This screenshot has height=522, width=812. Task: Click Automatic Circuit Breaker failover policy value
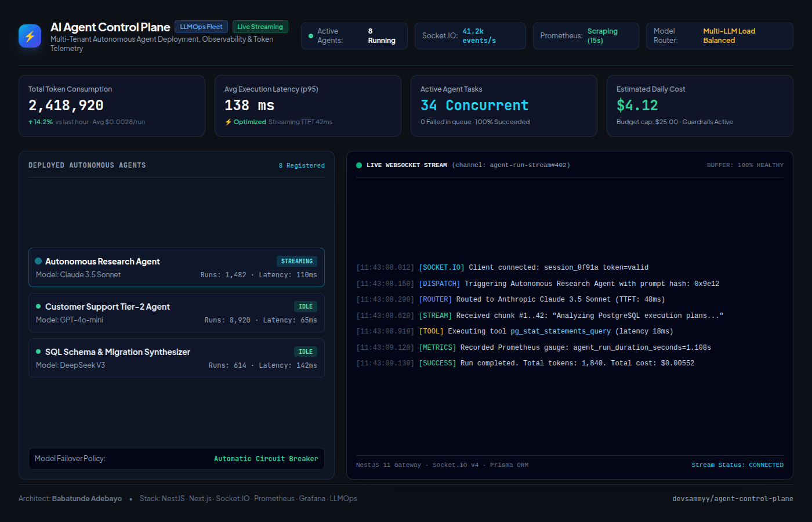(266, 459)
